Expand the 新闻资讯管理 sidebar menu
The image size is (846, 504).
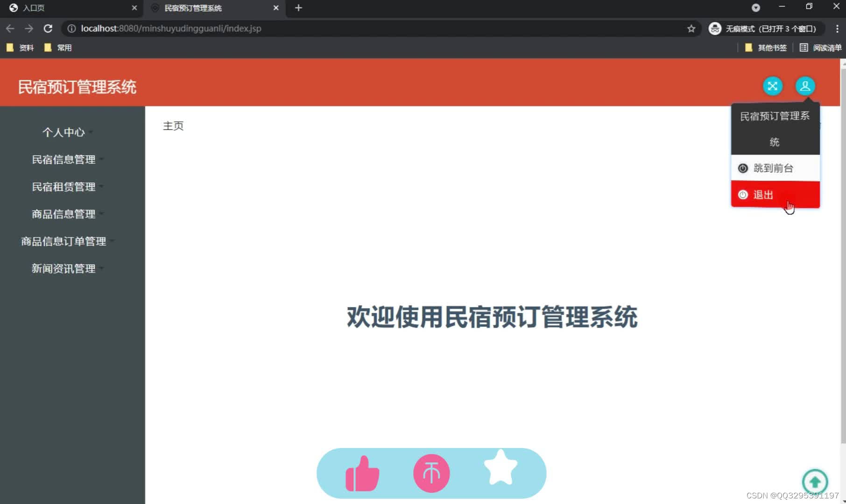[68, 269]
